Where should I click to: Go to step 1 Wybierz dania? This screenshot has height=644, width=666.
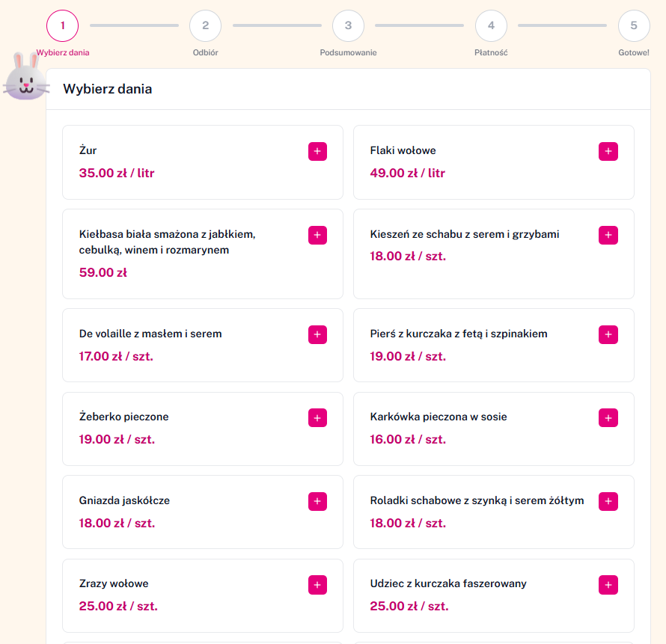(x=63, y=26)
